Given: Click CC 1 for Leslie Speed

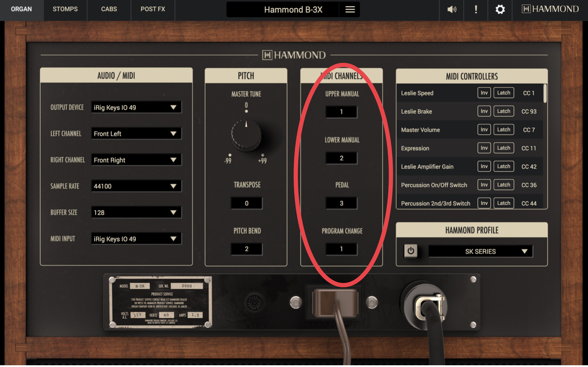Looking at the screenshot, I should [529, 93].
